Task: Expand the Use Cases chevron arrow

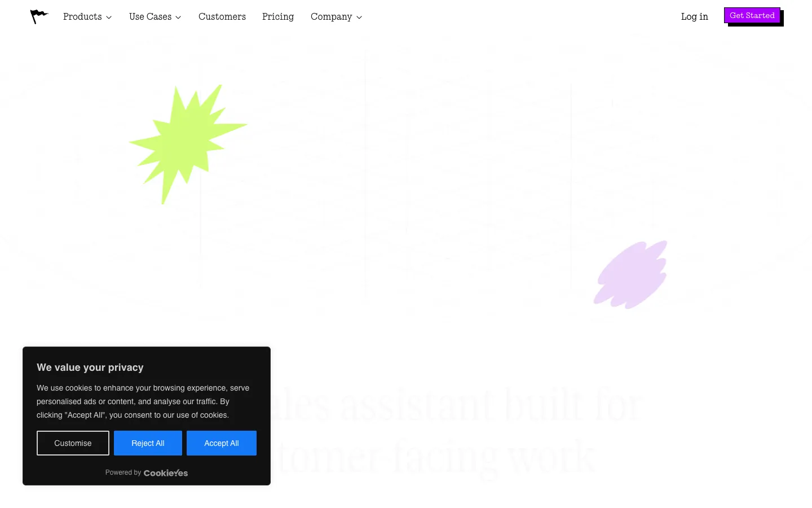Action: [178, 17]
